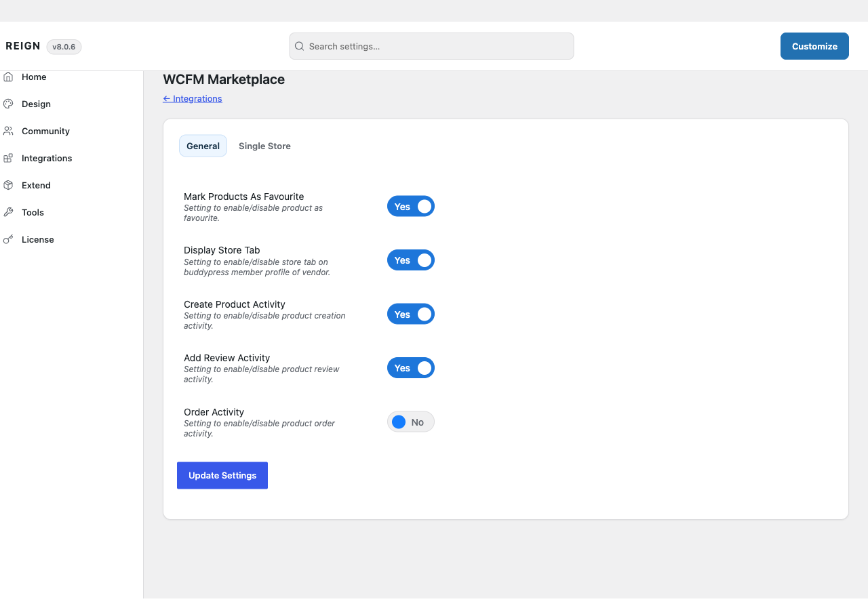Turn off the Display Store Tab switch
Viewport: 868px width, 610px height.
tap(411, 260)
